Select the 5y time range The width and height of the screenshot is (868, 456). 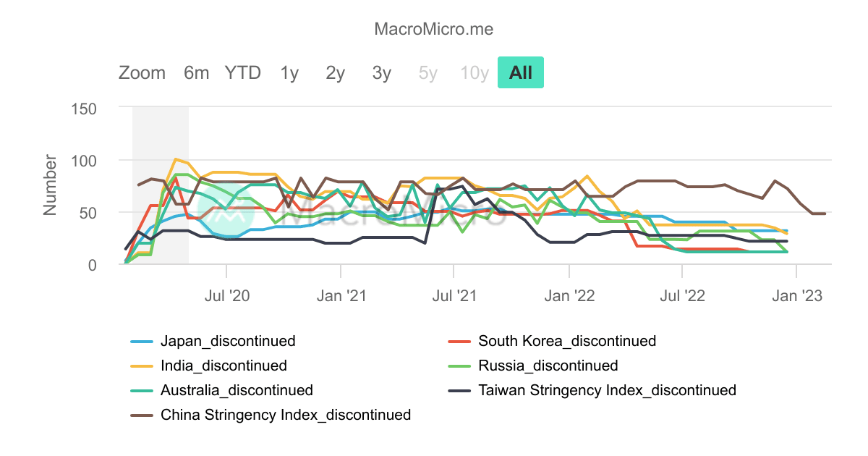[x=426, y=72]
